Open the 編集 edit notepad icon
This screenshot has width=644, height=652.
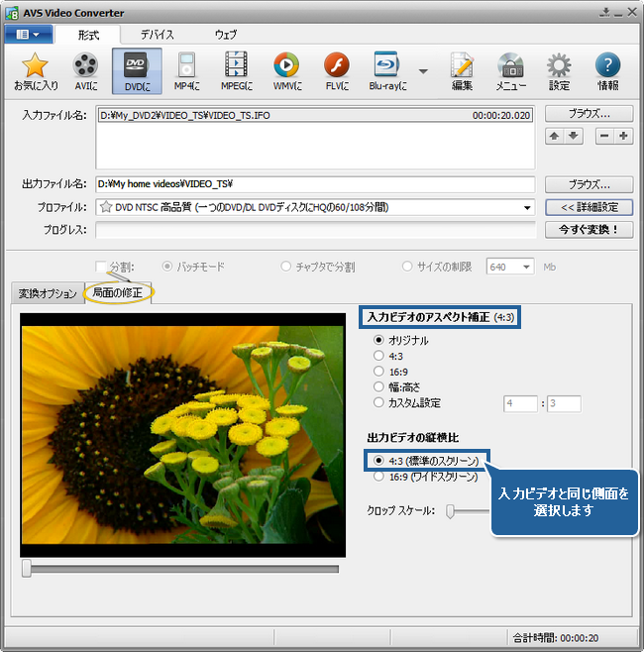tap(462, 71)
